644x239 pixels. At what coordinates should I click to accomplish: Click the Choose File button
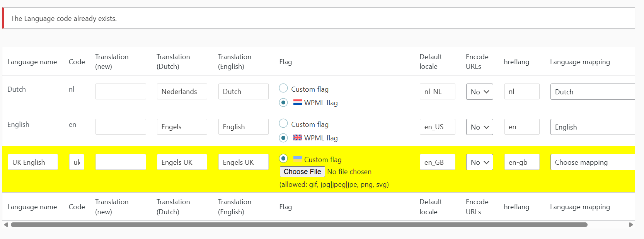click(x=302, y=172)
